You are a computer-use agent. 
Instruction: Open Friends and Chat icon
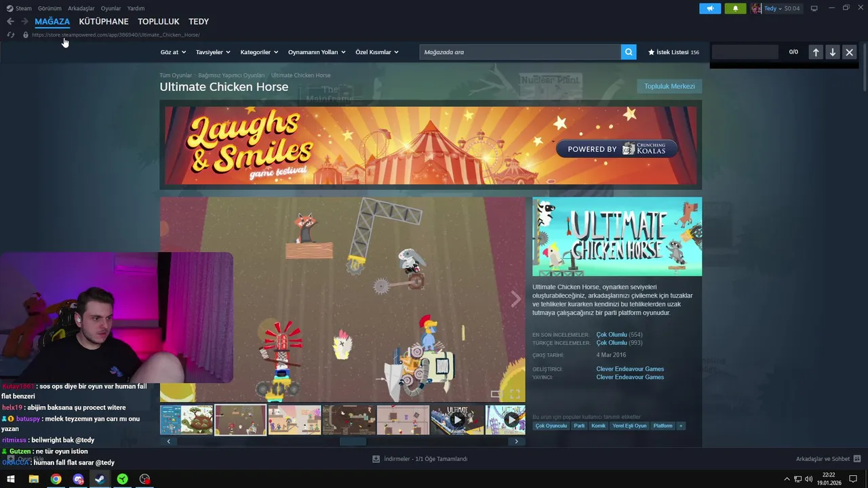pos(857,459)
